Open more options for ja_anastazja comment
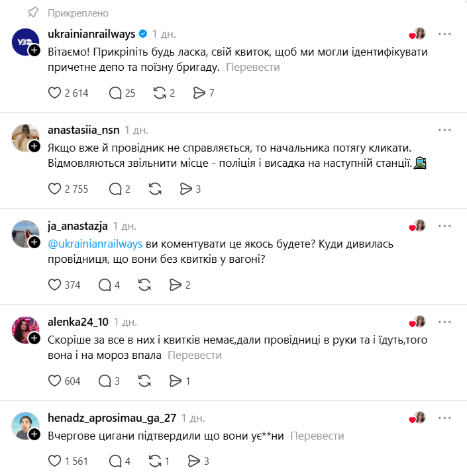467x476 pixels. [444, 225]
